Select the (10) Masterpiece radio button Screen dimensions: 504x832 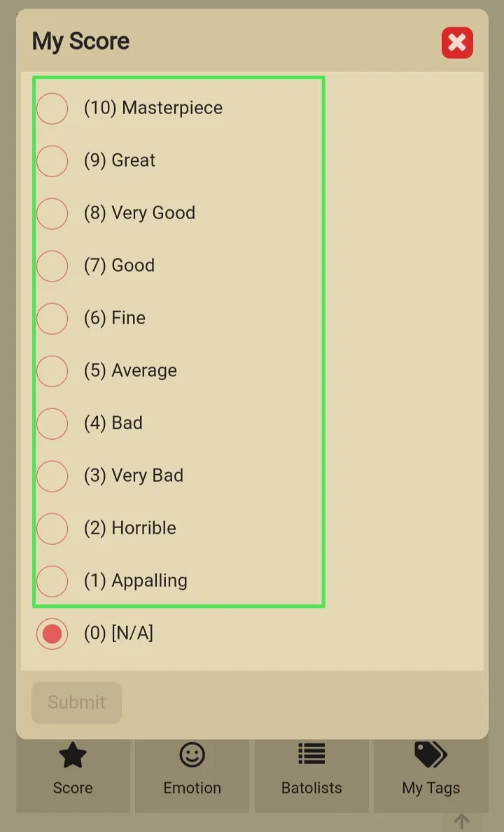(x=52, y=109)
